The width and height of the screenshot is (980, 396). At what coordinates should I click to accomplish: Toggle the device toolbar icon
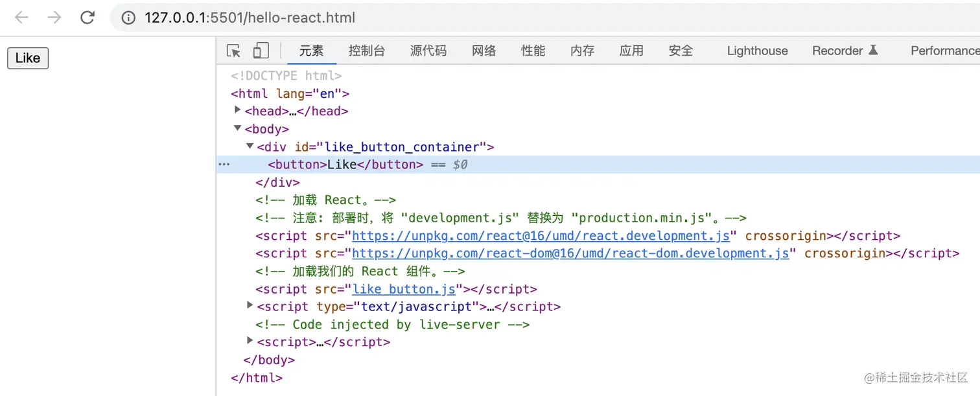261,51
